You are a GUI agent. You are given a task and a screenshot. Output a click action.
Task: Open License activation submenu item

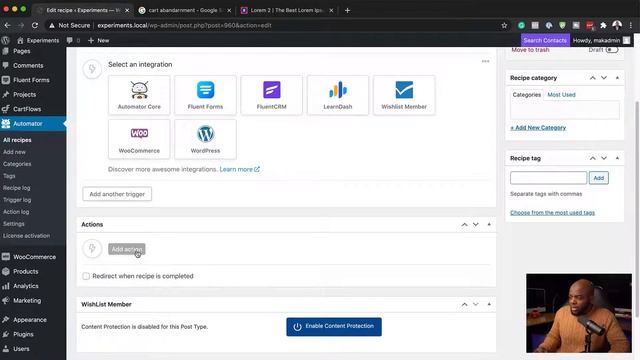pyautogui.click(x=27, y=236)
